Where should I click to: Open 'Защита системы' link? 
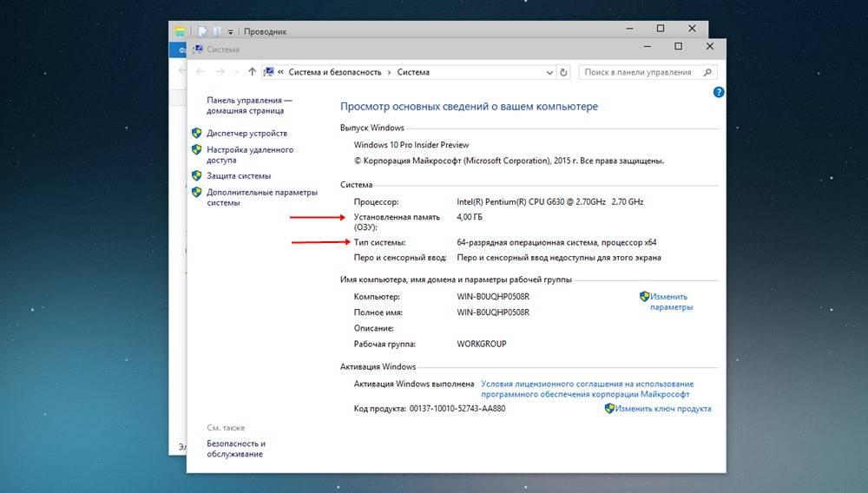[239, 175]
